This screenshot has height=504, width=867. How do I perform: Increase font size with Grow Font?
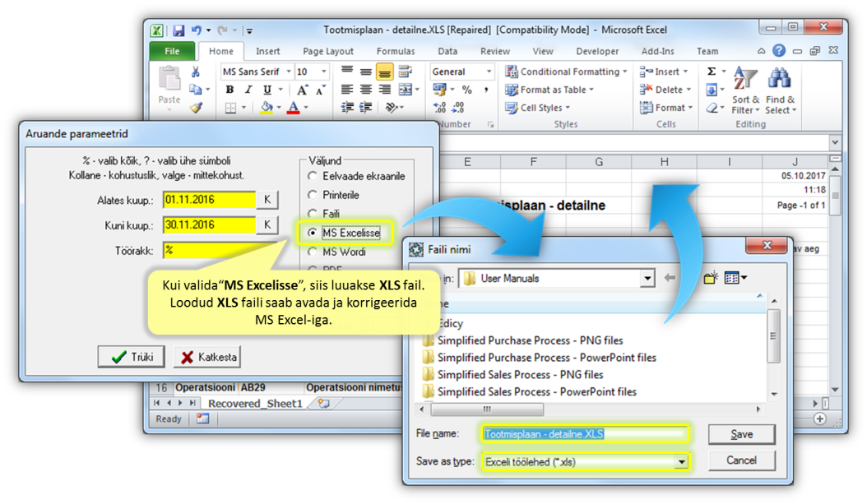point(302,90)
